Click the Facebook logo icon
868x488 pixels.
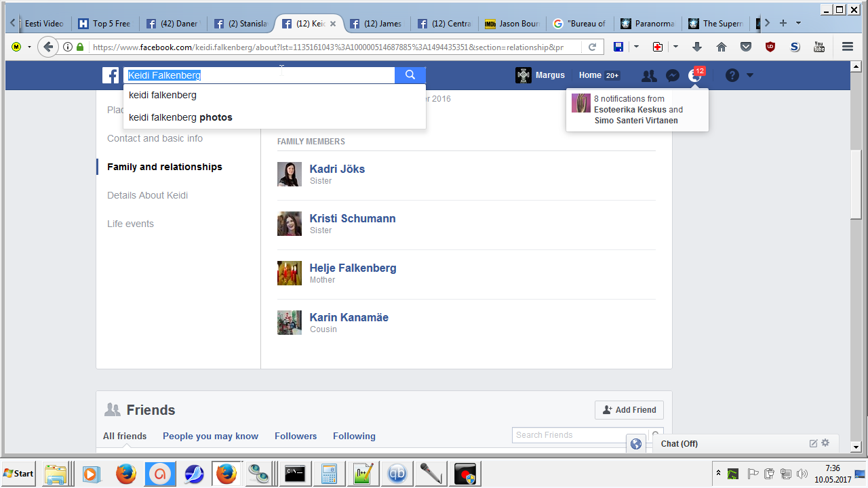tap(111, 75)
